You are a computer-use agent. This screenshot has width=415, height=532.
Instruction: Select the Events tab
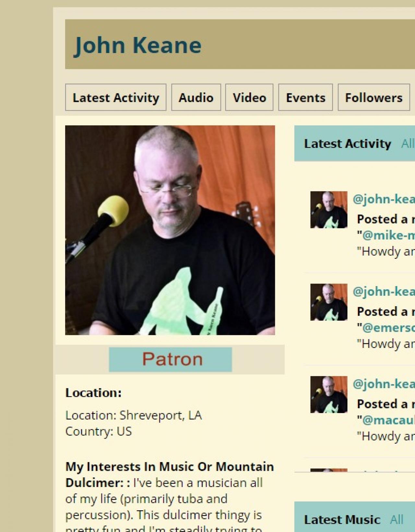pos(305,98)
